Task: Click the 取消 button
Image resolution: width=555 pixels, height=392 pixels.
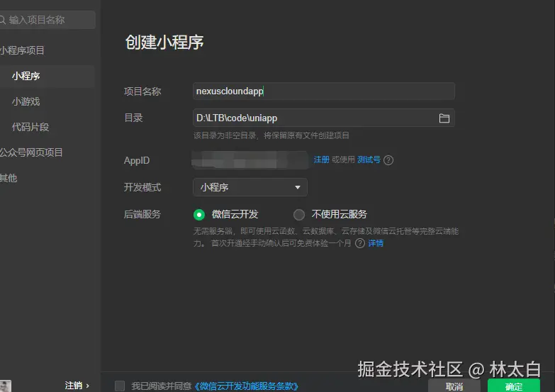Action: 454,386
